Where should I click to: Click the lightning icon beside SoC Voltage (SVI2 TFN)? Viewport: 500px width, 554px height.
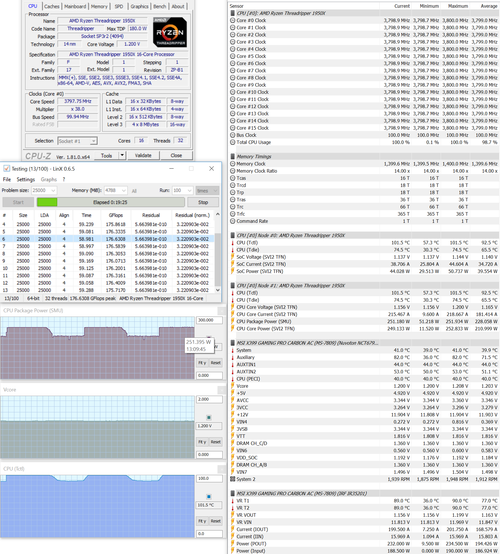pos(233,257)
